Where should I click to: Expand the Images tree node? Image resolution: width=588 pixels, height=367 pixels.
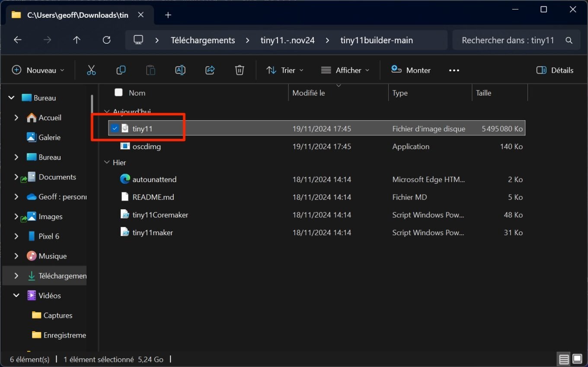tap(16, 217)
